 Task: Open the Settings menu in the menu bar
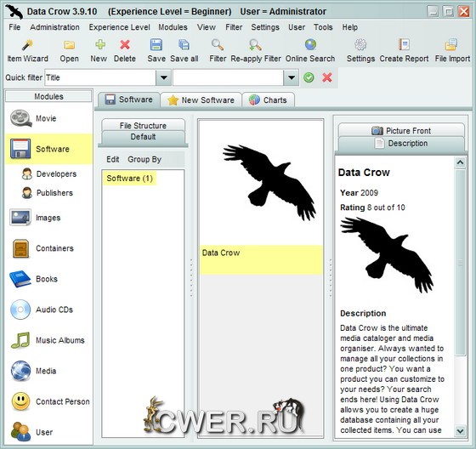tap(265, 27)
